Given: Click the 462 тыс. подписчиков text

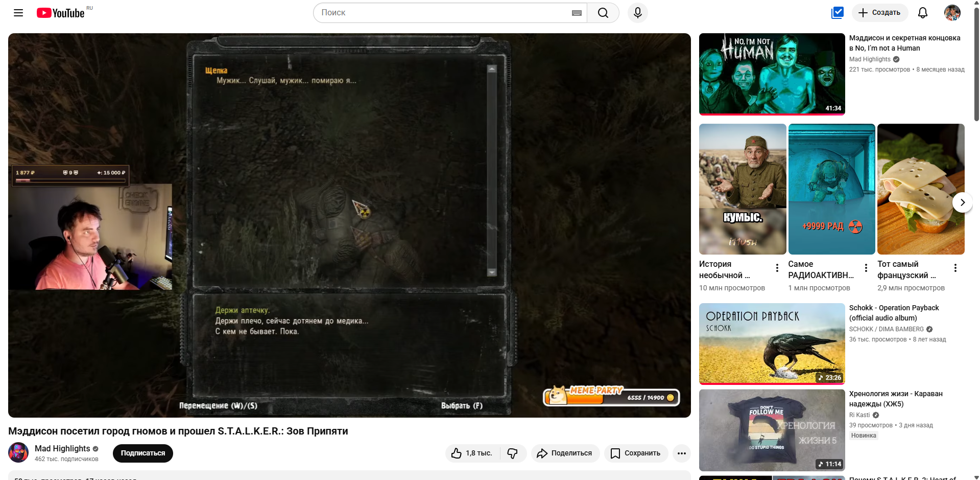Looking at the screenshot, I should (x=66, y=459).
